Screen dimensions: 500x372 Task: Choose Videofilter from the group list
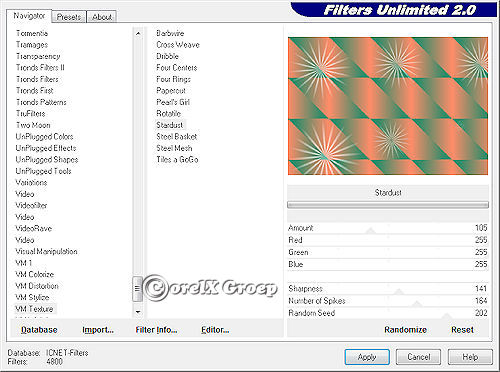[31, 206]
